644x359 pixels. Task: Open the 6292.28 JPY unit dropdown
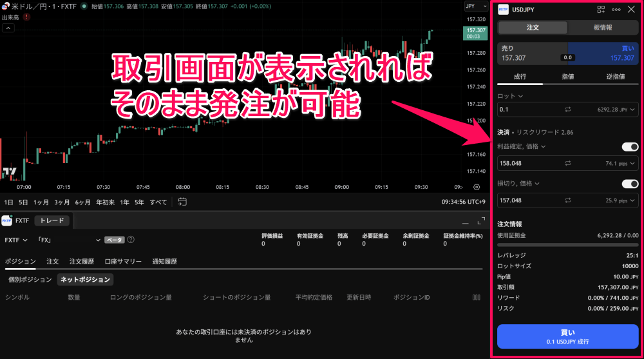click(x=616, y=110)
